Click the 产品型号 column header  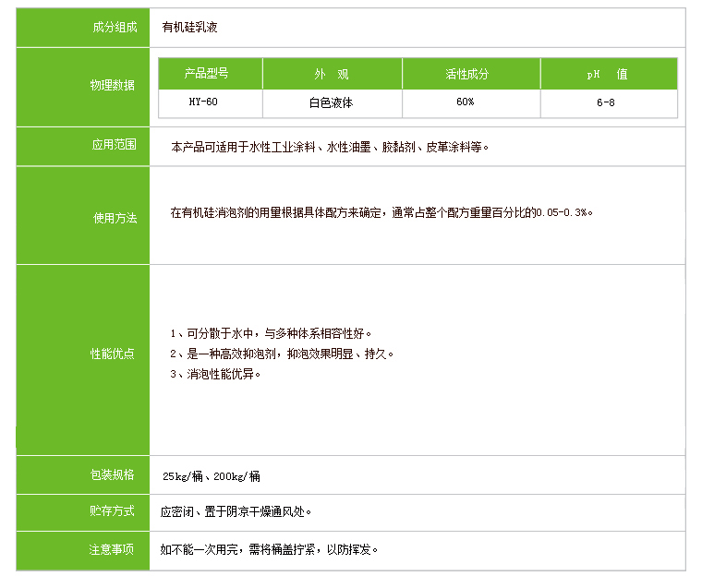click(210, 74)
